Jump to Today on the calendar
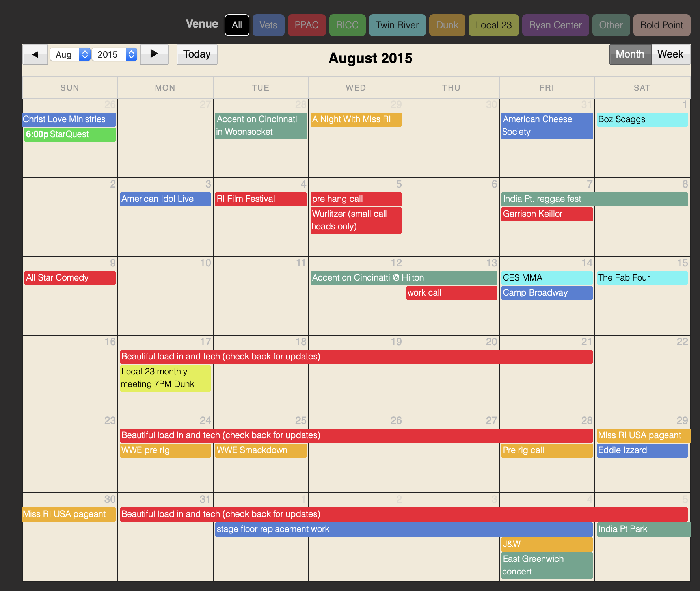The height and width of the screenshot is (591, 700). click(197, 54)
